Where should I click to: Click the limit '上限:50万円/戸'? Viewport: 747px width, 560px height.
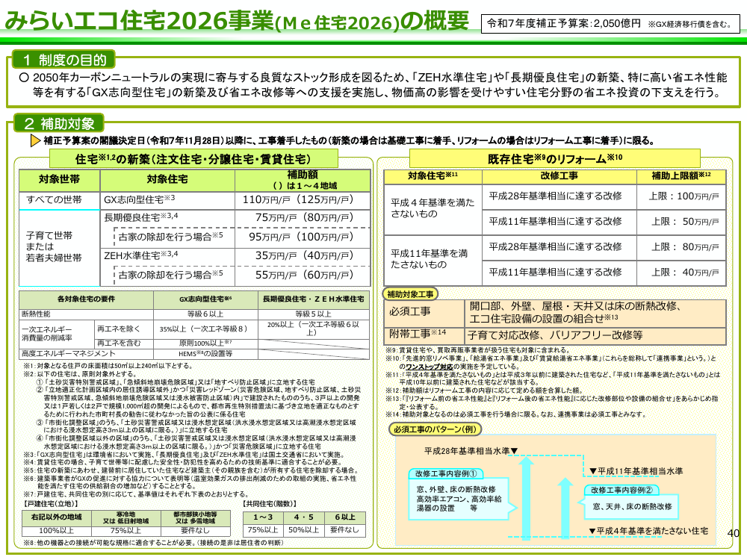click(686, 222)
